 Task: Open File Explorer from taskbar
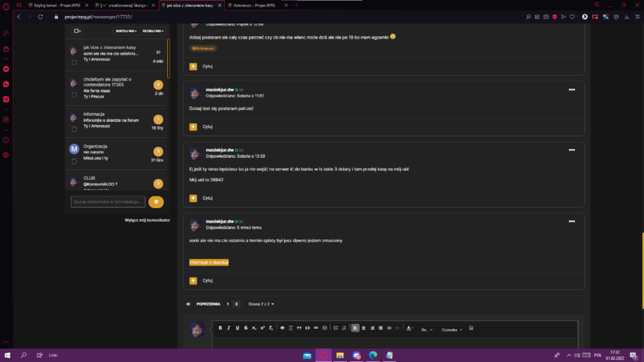pos(340,356)
